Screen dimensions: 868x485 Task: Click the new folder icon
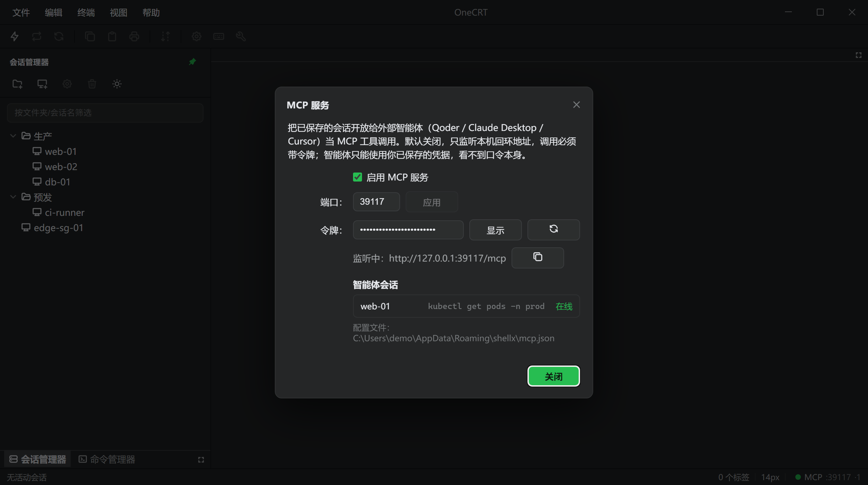tap(17, 84)
